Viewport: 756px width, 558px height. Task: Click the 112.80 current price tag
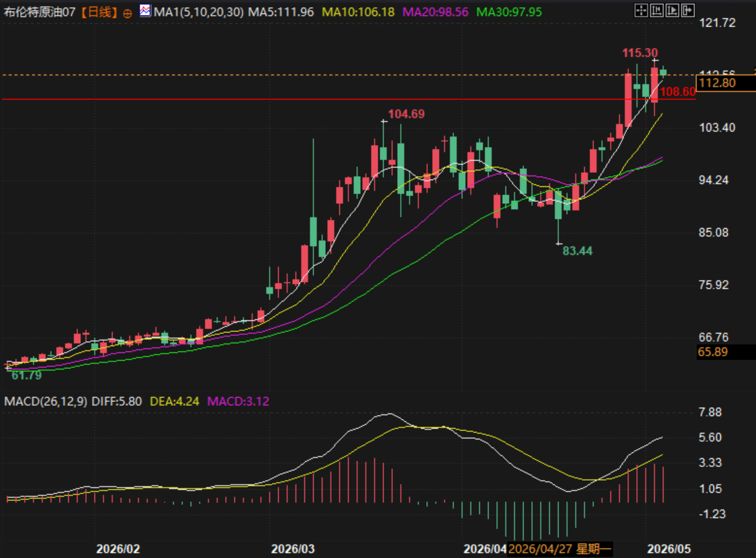(726, 83)
